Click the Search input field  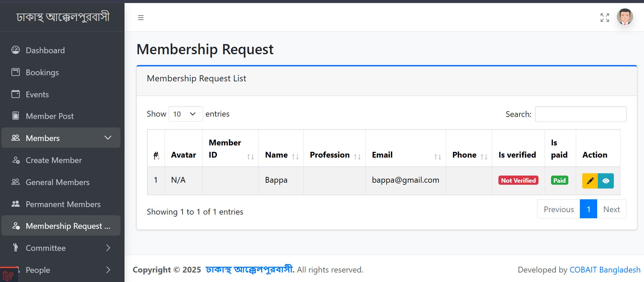581,114
